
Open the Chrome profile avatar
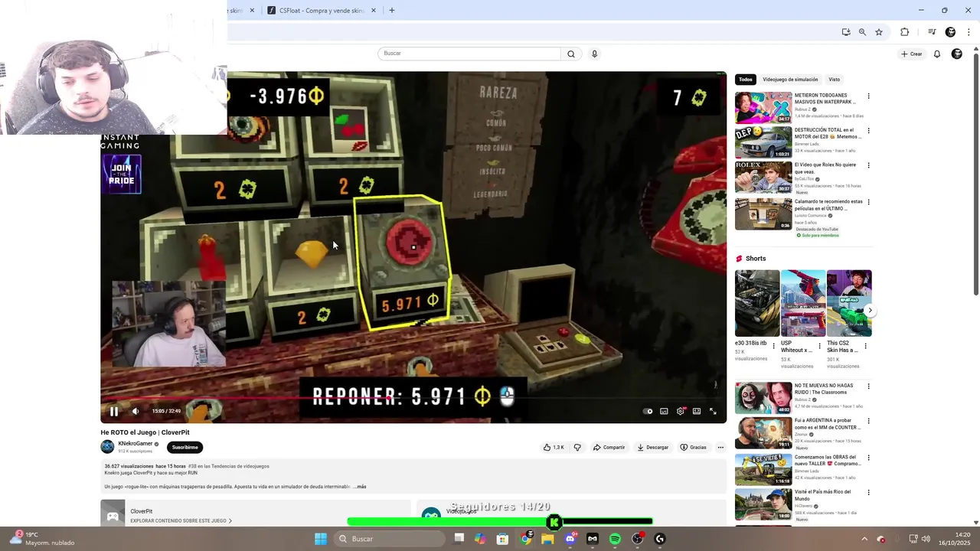point(950,32)
